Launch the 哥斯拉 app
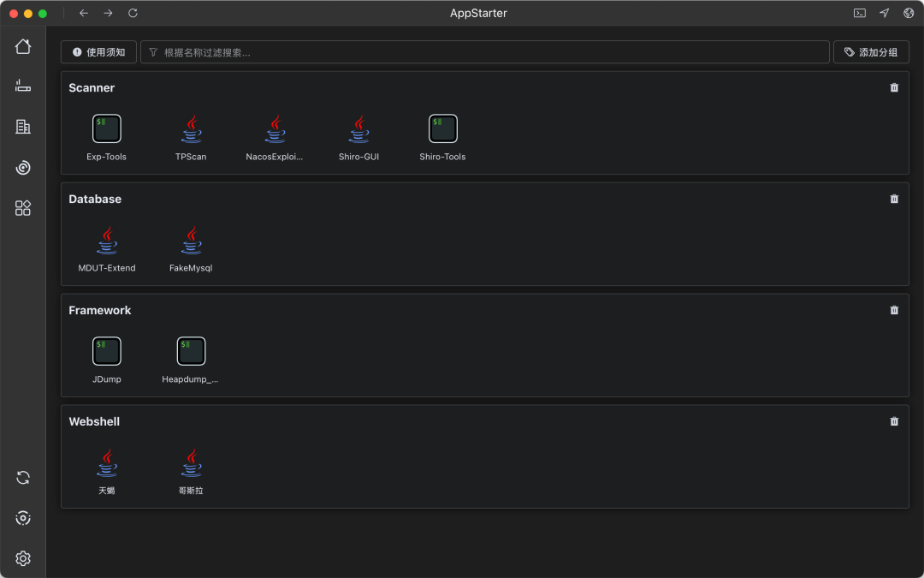This screenshot has height=578, width=924. click(x=191, y=471)
